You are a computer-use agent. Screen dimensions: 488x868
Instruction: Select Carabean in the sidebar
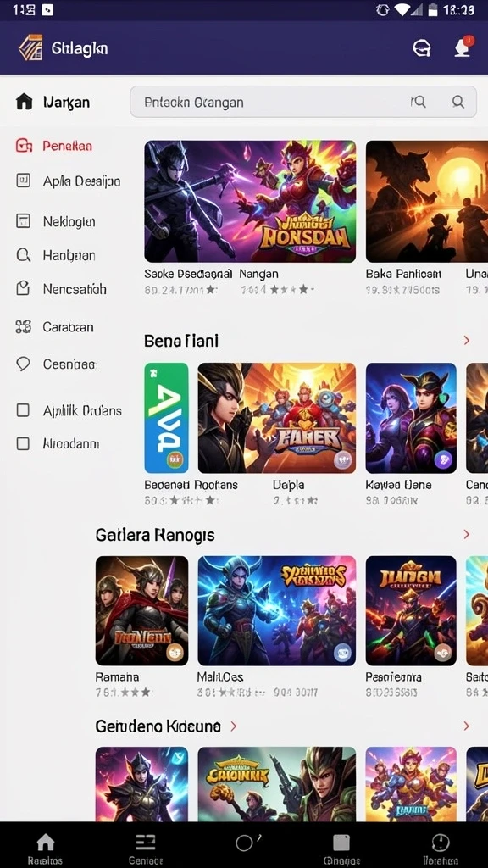[68, 327]
